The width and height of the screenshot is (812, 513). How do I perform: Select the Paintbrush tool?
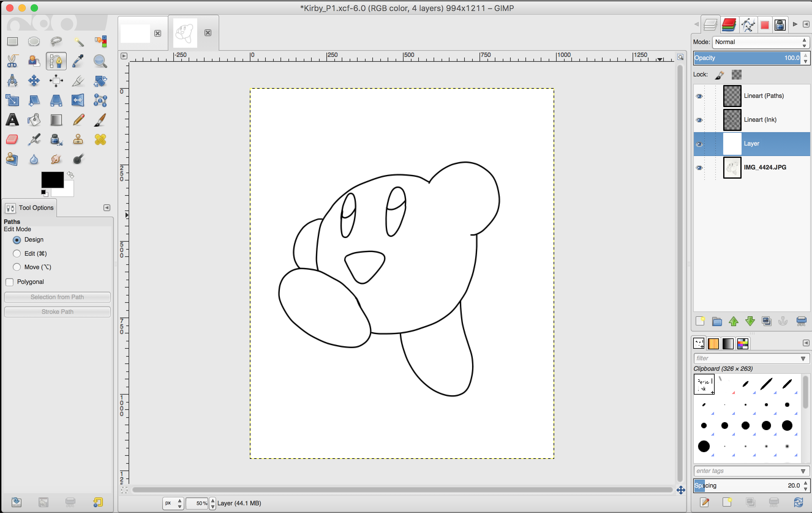(x=100, y=120)
